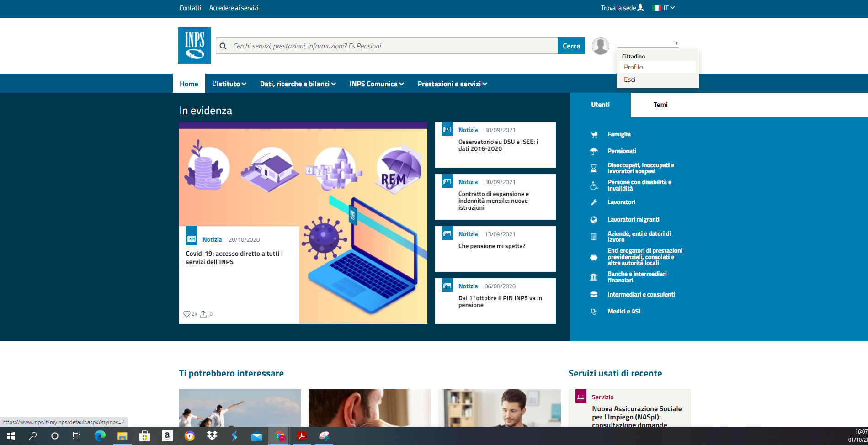This screenshot has width=868, height=445.
Task: Expand Prestazioni e servizi menu
Action: pyautogui.click(x=452, y=84)
